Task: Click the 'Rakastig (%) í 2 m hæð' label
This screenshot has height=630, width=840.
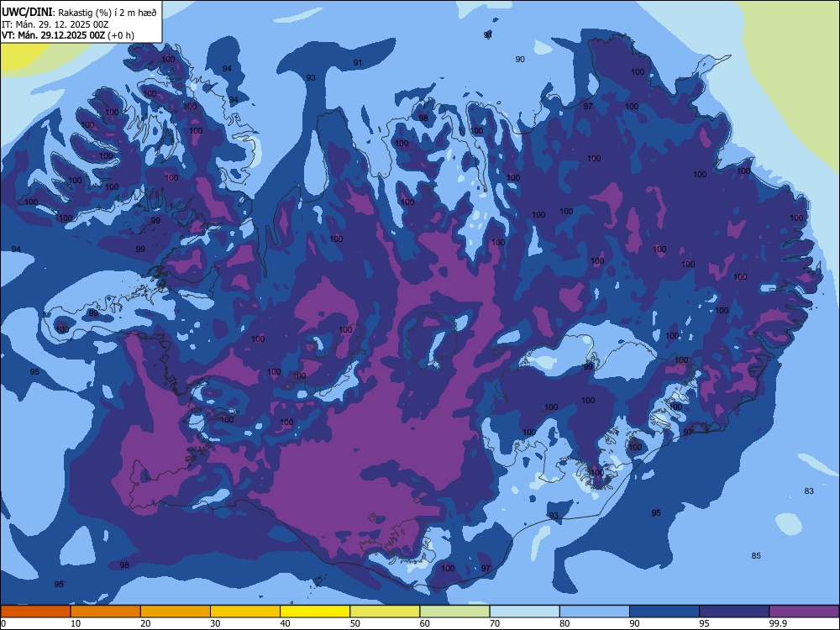Action: tap(108, 13)
